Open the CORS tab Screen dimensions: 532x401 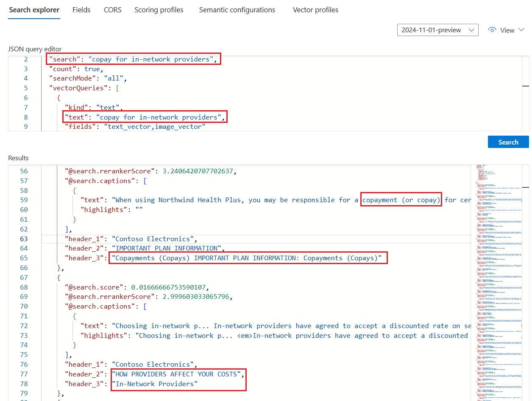point(113,10)
